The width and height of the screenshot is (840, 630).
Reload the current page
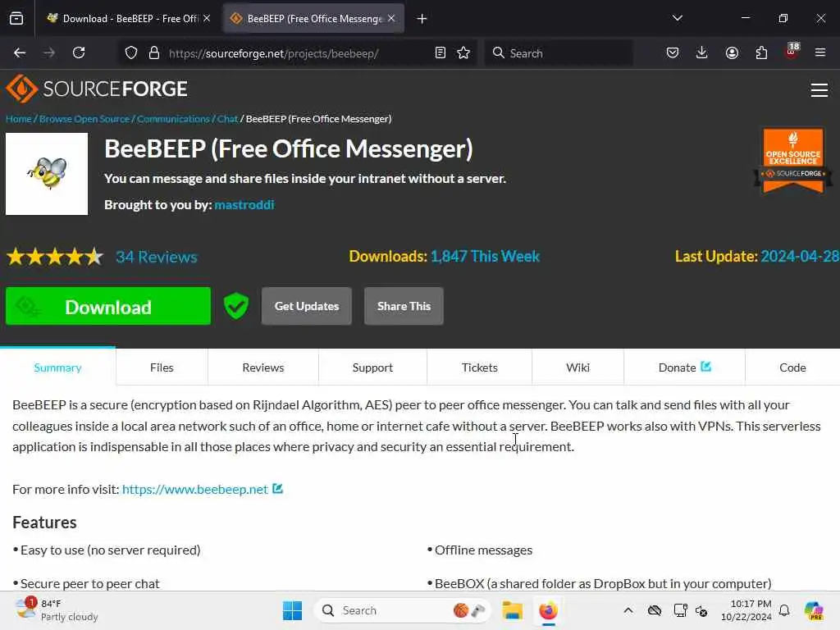(x=79, y=52)
